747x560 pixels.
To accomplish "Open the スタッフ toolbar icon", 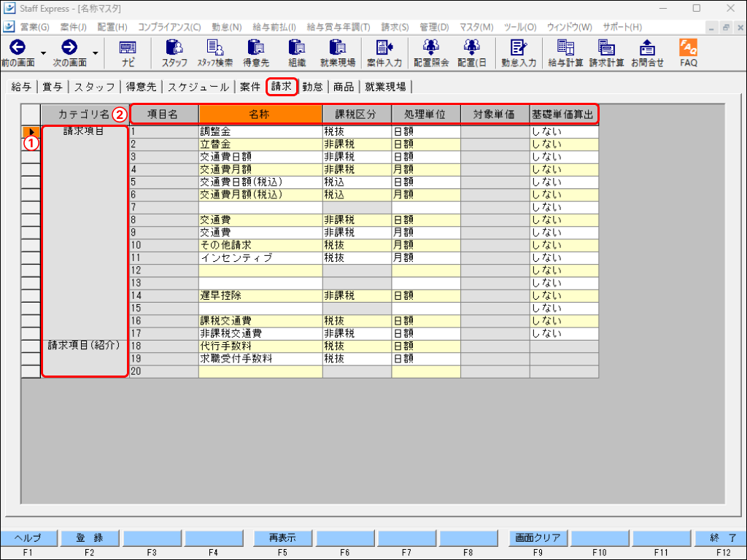I will pyautogui.click(x=174, y=47).
